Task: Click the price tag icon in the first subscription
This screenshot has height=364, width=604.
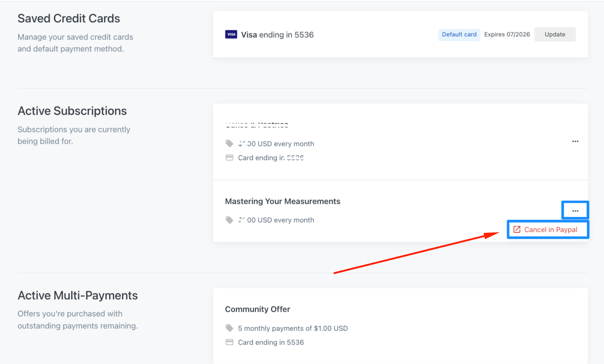Action: (229, 143)
